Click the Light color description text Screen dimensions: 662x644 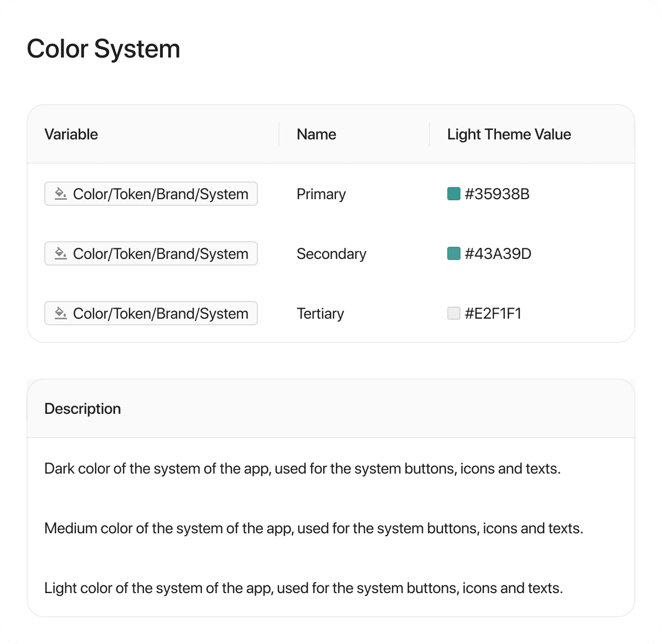pos(303,588)
